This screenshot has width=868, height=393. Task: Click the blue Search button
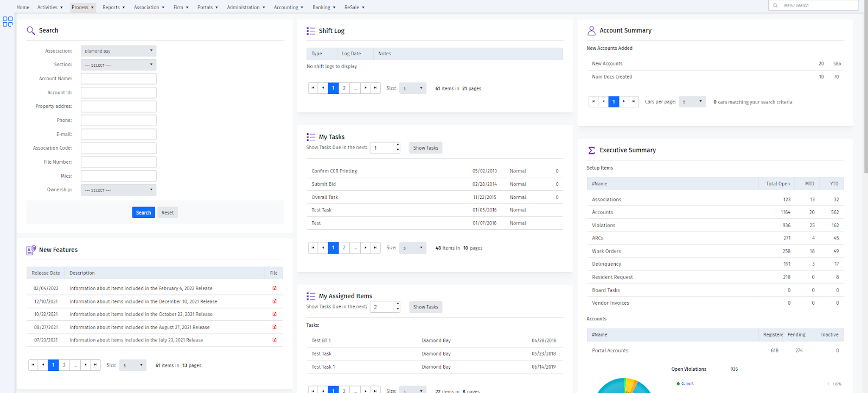(143, 212)
